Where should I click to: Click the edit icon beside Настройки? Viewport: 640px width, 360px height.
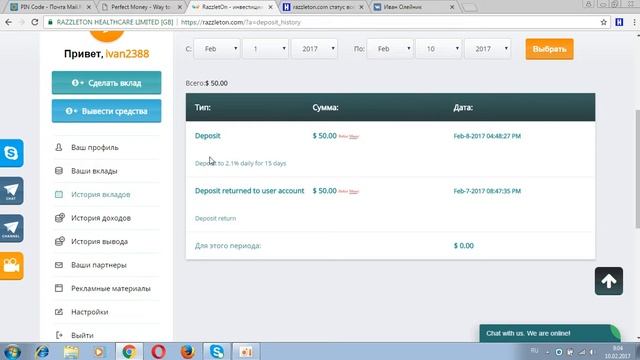pyautogui.click(x=59, y=312)
